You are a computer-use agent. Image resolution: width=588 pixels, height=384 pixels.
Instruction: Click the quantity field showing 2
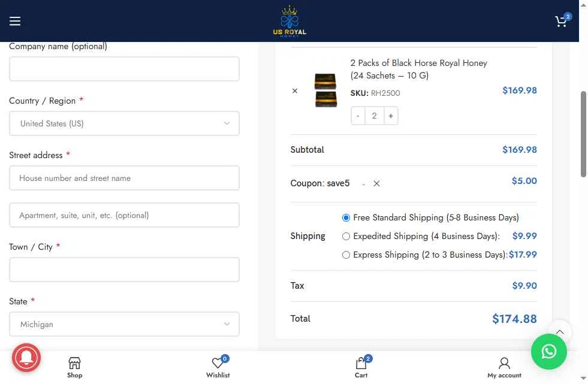click(x=374, y=116)
